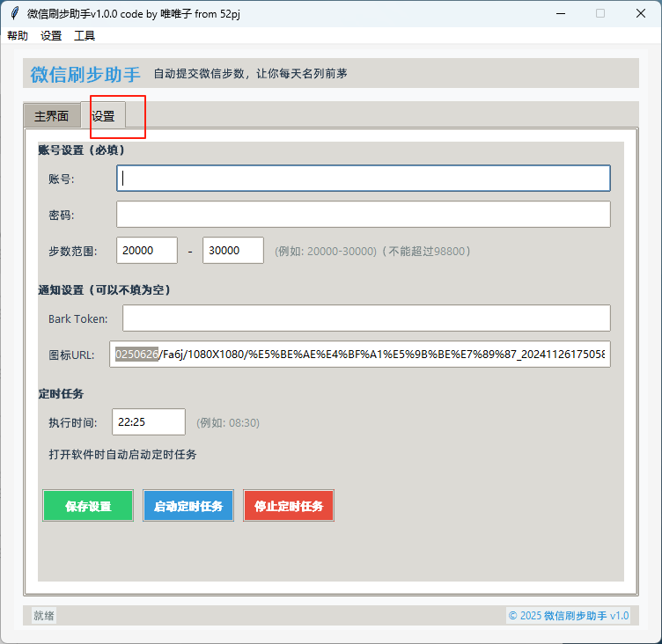662x644 pixels.
Task: Edit the 执行时间 field showing 22:25
Action: click(149, 421)
